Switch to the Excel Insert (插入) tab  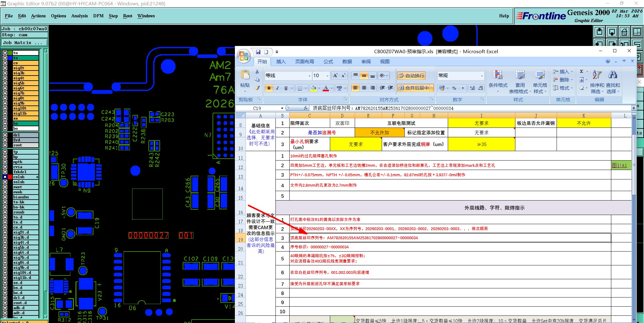(281, 61)
